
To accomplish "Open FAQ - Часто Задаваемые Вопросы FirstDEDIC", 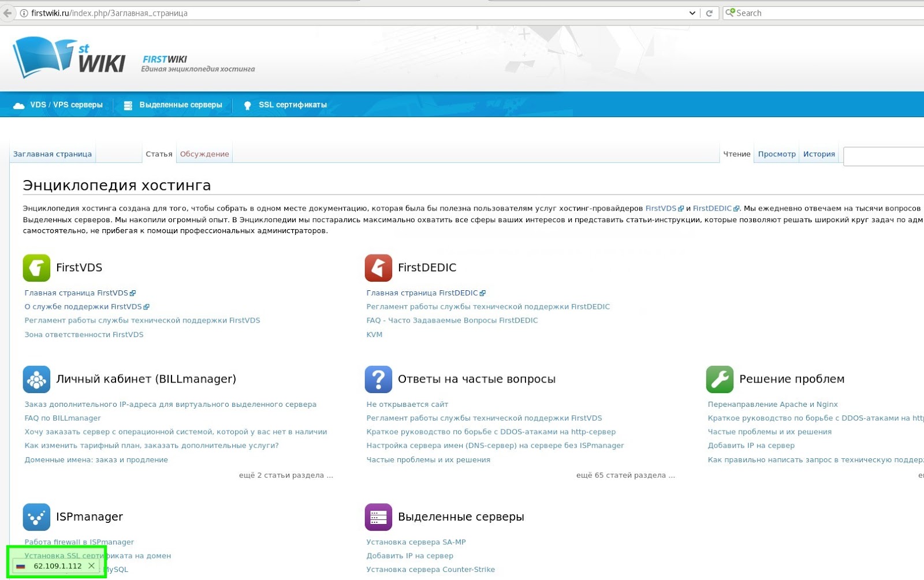I will [452, 320].
